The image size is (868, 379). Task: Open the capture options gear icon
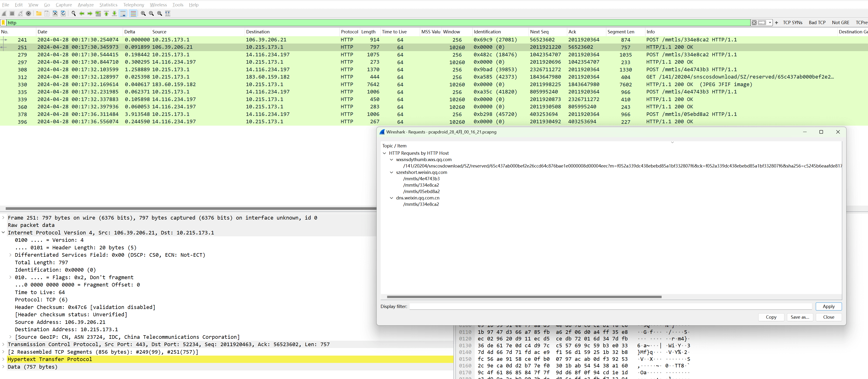tap(29, 13)
